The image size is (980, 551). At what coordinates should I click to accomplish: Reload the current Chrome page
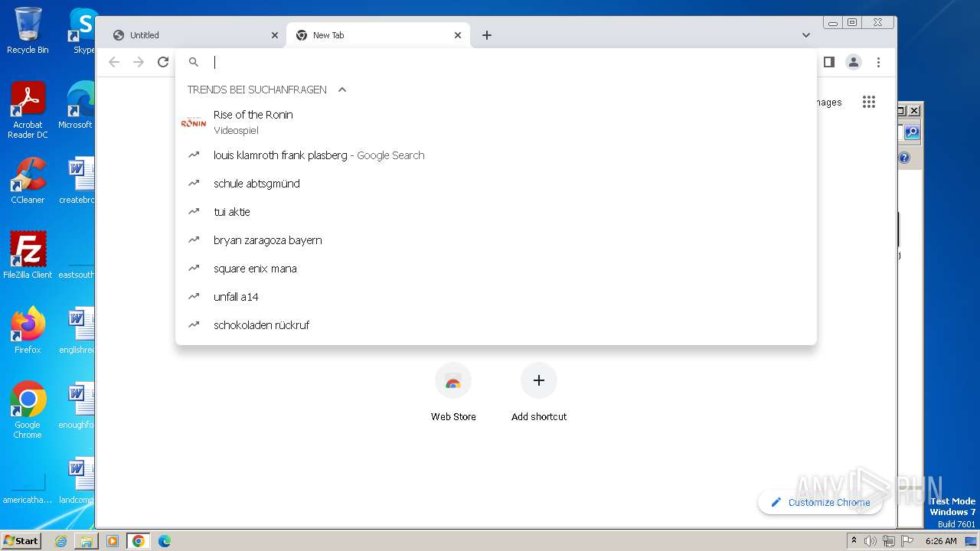pos(163,62)
